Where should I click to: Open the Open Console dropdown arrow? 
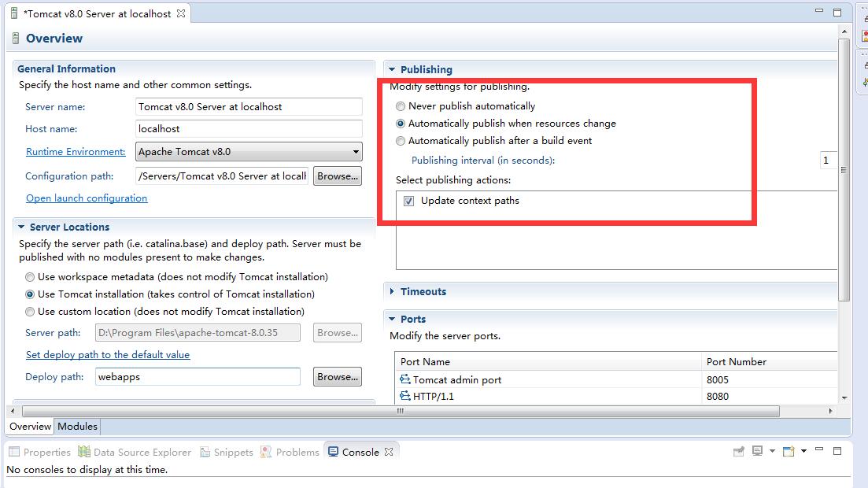point(803,451)
